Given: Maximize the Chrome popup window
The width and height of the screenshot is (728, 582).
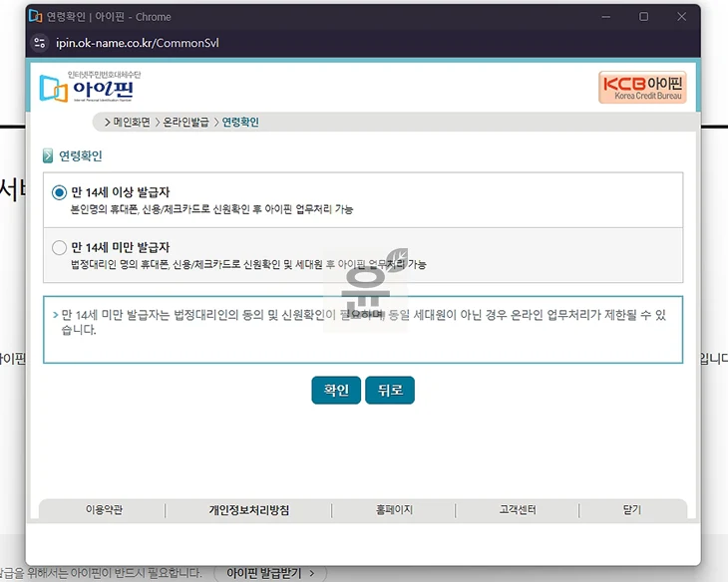Looking at the screenshot, I should point(643,17).
